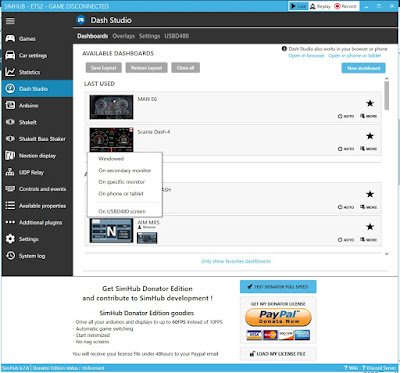The width and height of the screenshot is (400, 373).
Task: Open MAN E6 dashboard thumbnail
Action: [111, 107]
